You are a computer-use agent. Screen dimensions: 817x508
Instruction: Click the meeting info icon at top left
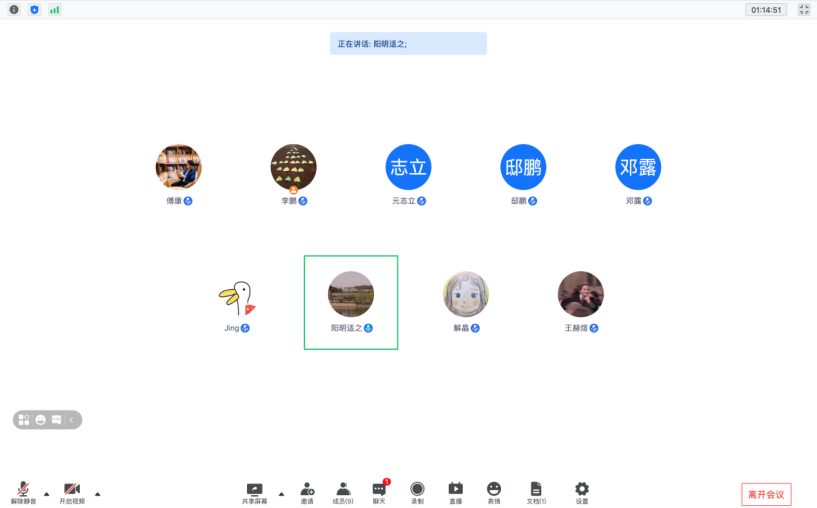tap(14, 9)
